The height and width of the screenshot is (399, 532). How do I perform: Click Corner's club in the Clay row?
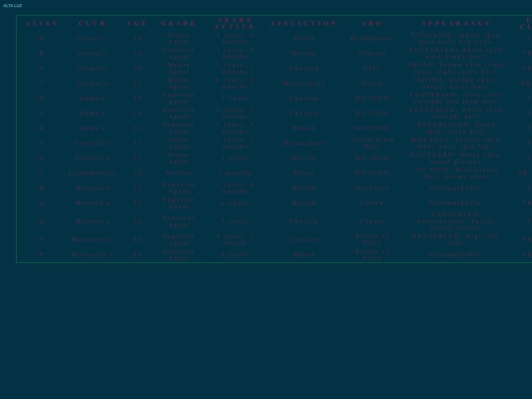93,68
